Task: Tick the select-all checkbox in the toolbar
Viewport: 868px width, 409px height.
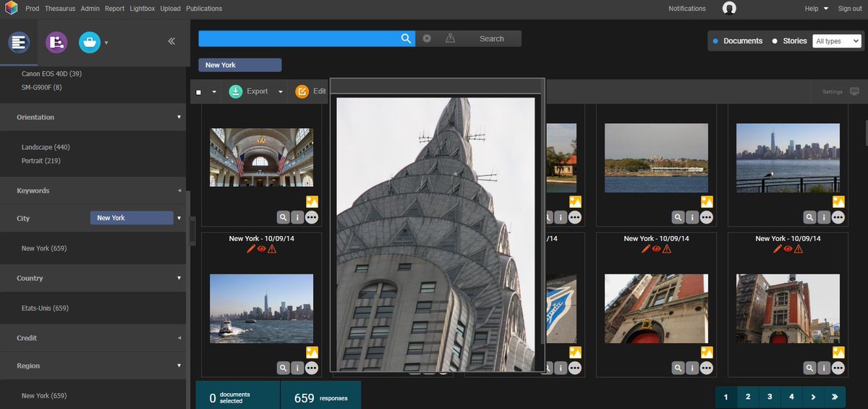Action: [x=199, y=92]
